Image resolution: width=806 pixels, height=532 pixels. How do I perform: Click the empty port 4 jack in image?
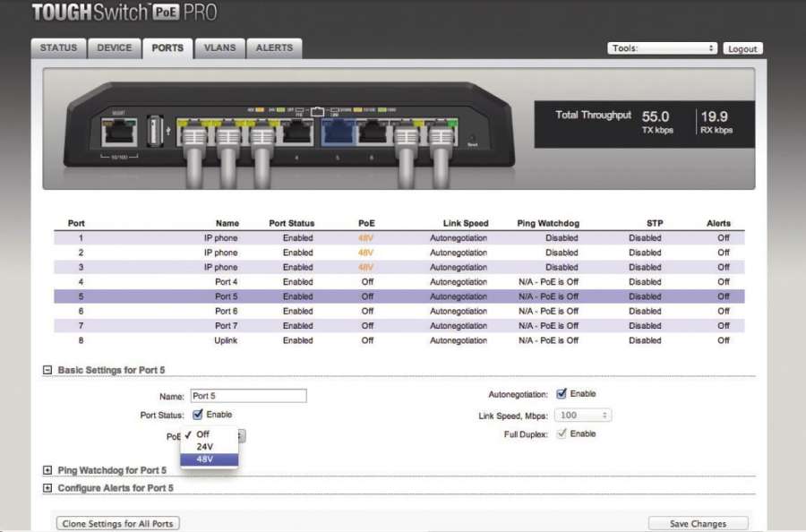point(297,133)
